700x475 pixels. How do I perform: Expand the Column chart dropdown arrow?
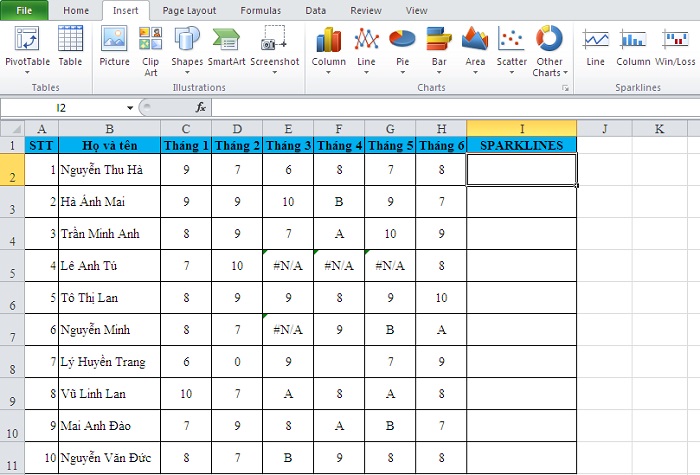tap(329, 72)
